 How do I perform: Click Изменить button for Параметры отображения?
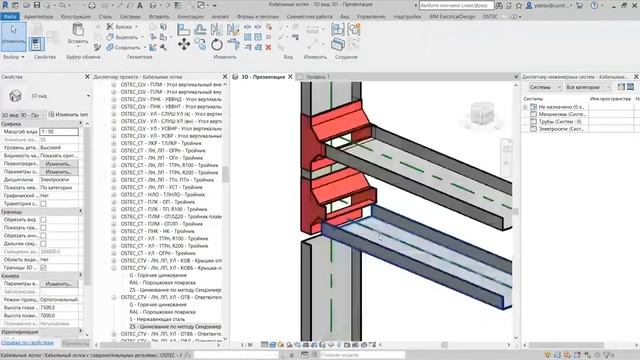58,172
